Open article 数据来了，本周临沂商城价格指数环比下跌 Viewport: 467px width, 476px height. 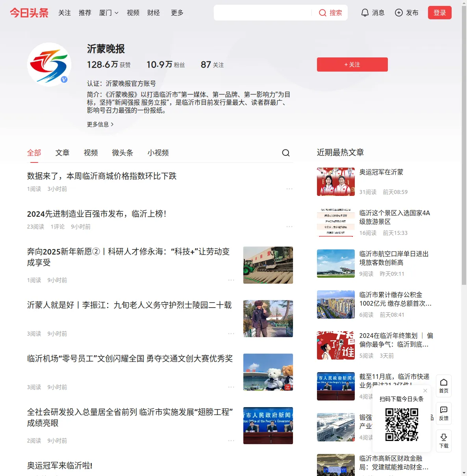[102, 176]
